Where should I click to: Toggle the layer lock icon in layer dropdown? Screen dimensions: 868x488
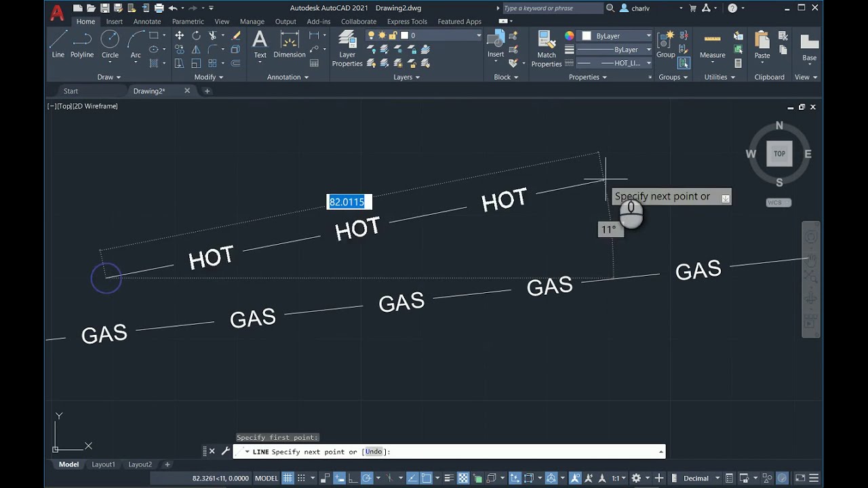point(393,35)
